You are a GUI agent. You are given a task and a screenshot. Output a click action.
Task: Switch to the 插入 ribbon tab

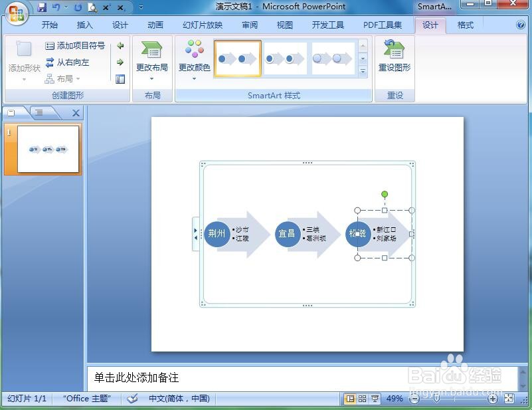pyautogui.click(x=84, y=25)
